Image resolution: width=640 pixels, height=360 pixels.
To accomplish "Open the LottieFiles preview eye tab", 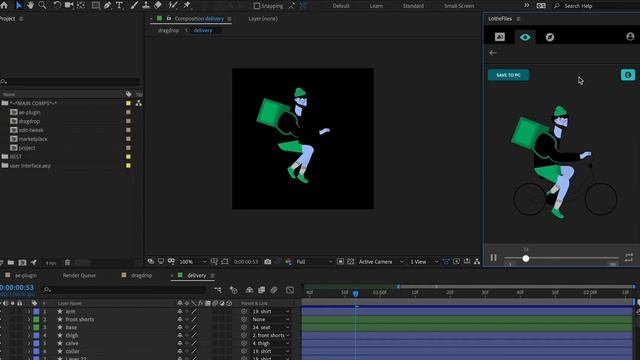I will 525,38.
